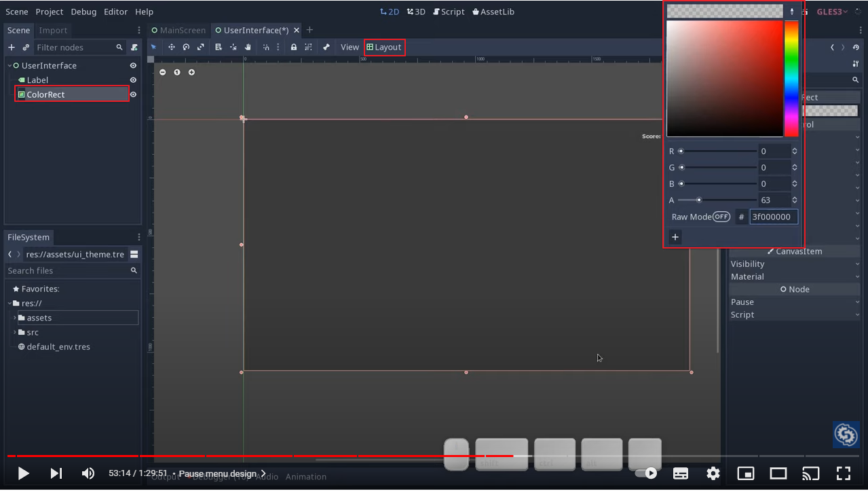
Task: Select the Pan Mode hand tool
Action: pos(248,47)
